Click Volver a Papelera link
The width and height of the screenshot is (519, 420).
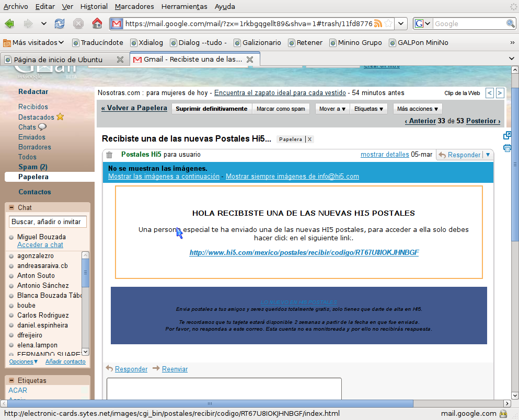pyautogui.click(x=134, y=108)
